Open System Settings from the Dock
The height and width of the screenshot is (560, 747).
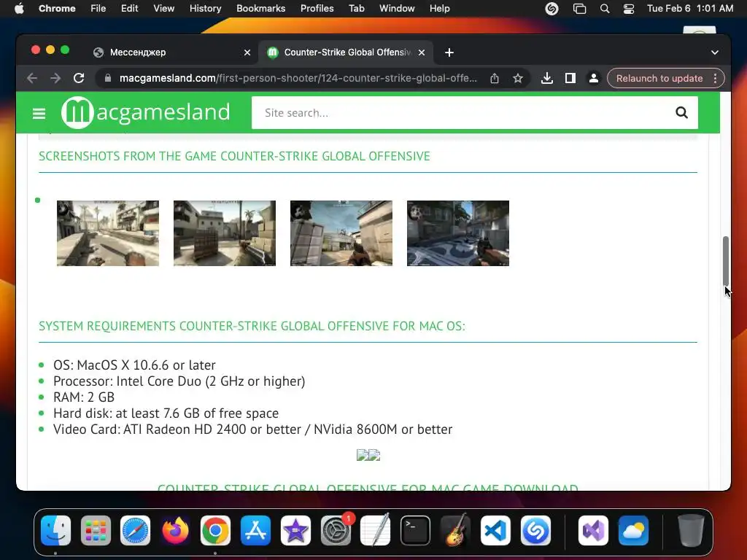coord(336,531)
